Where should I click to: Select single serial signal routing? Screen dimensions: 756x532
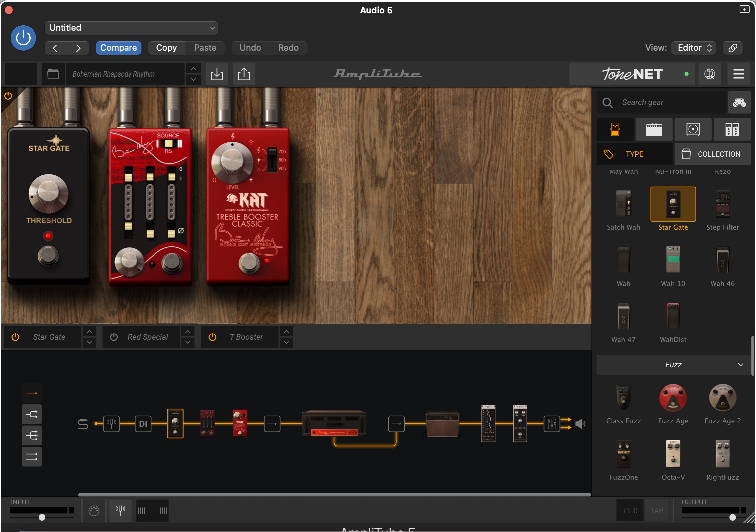(x=32, y=393)
